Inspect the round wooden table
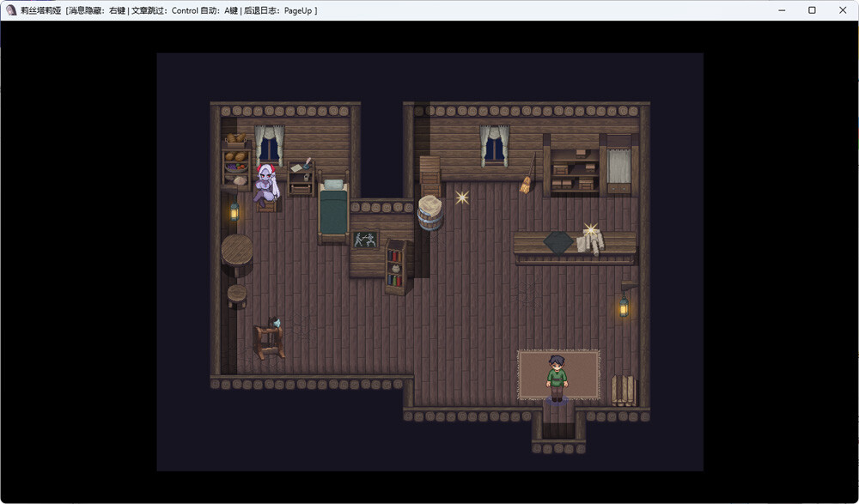The image size is (859, 504). [x=237, y=254]
